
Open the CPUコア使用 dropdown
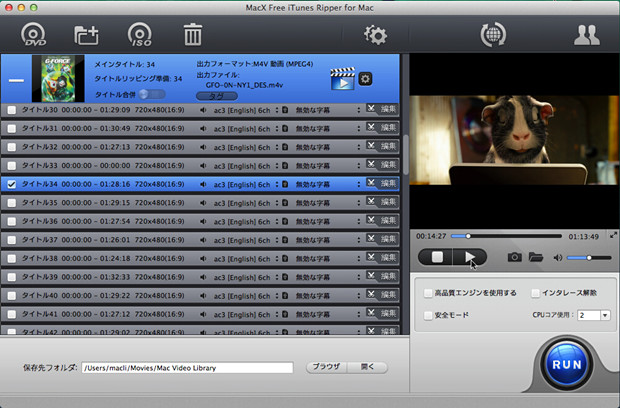pos(605,315)
